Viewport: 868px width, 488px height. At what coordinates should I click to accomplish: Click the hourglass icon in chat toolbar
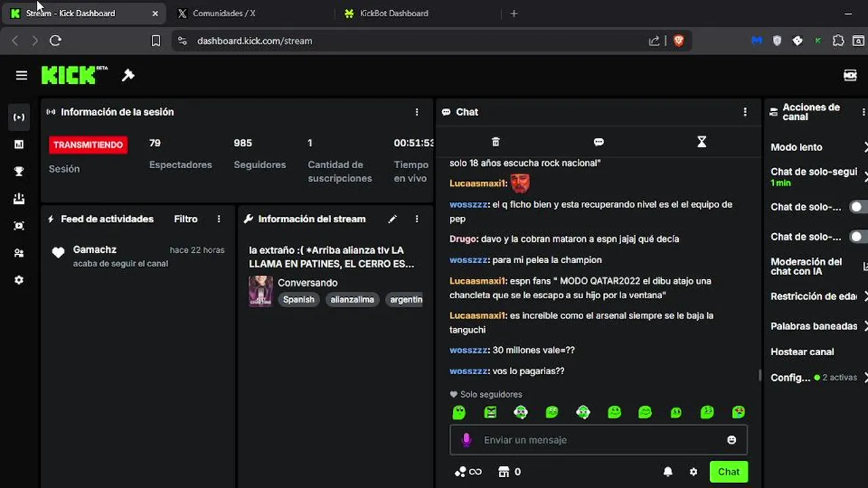[x=702, y=142]
